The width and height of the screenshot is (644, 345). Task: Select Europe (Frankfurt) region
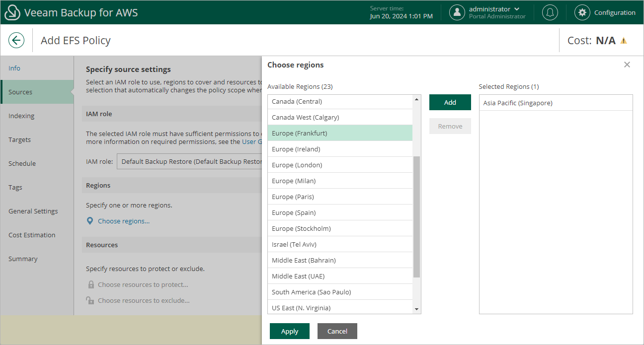coord(340,133)
